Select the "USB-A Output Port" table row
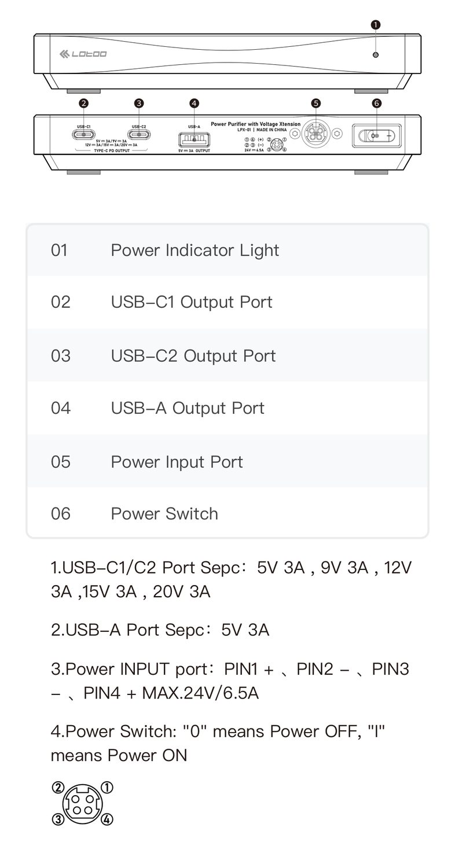 [x=227, y=407]
